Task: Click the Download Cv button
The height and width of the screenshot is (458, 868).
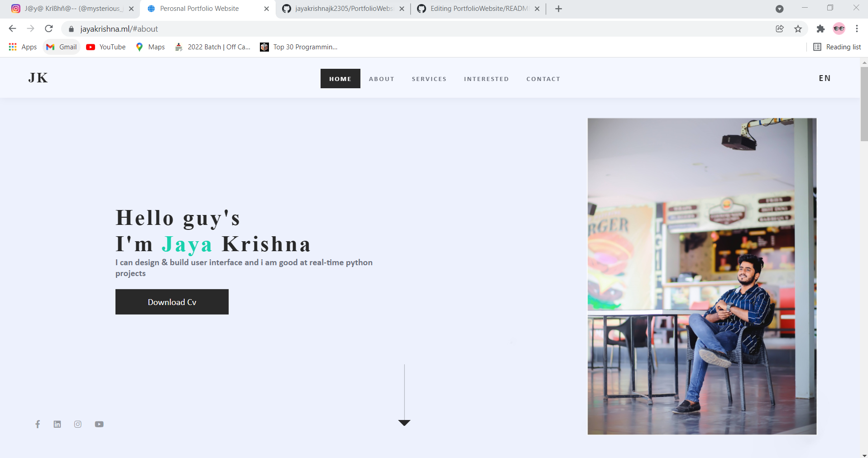Action: (172, 302)
